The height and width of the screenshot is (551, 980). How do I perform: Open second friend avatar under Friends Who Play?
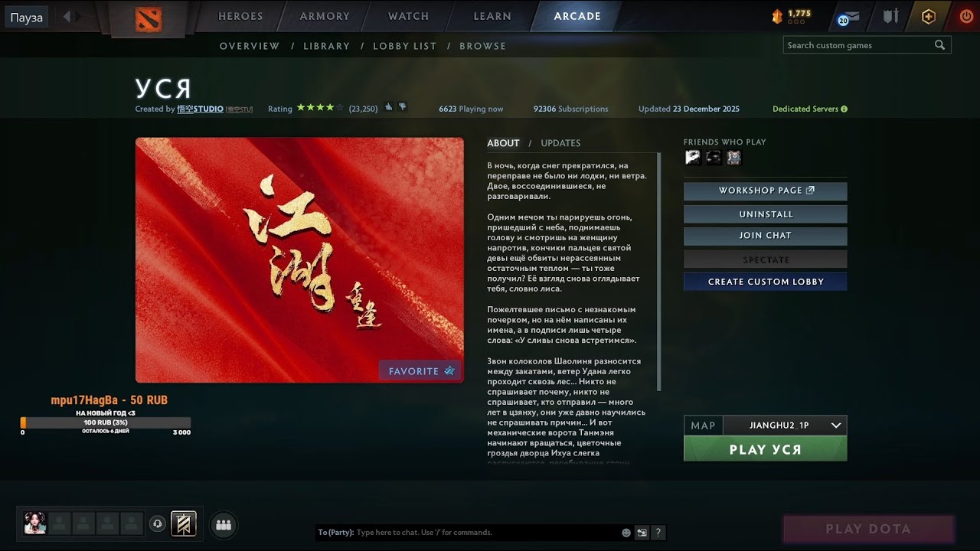tap(714, 158)
